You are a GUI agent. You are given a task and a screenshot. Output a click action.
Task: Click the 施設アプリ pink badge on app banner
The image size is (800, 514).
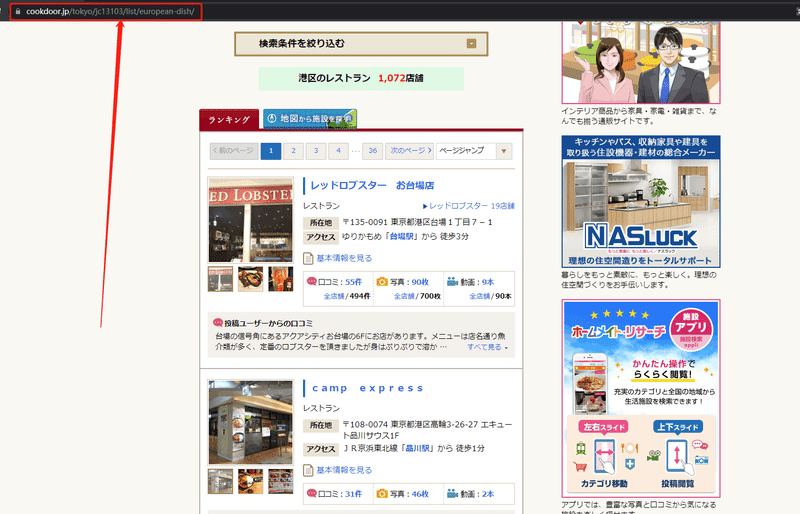click(x=691, y=329)
